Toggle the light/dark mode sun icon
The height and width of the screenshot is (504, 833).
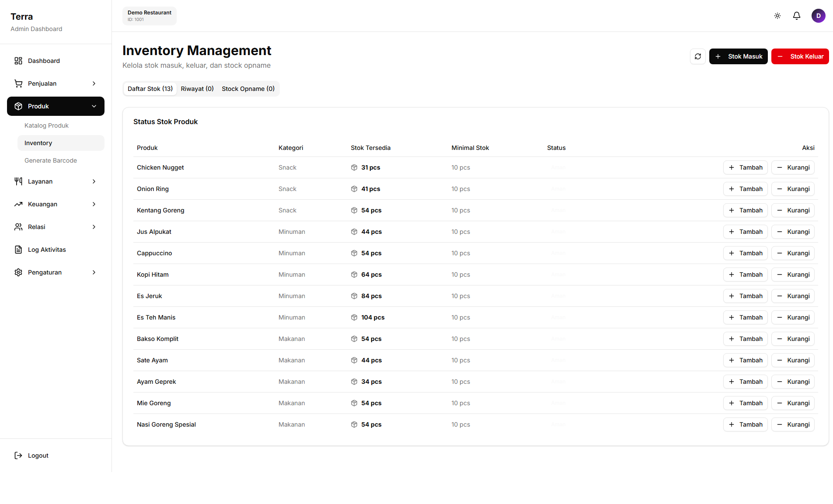(x=777, y=15)
